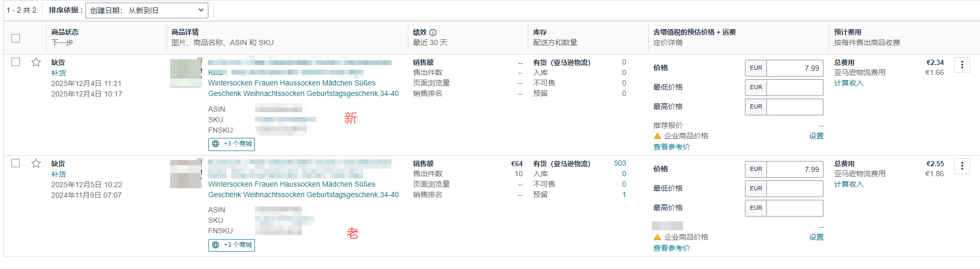Click the warning icon beside first 企业商品价格

(658, 136)
